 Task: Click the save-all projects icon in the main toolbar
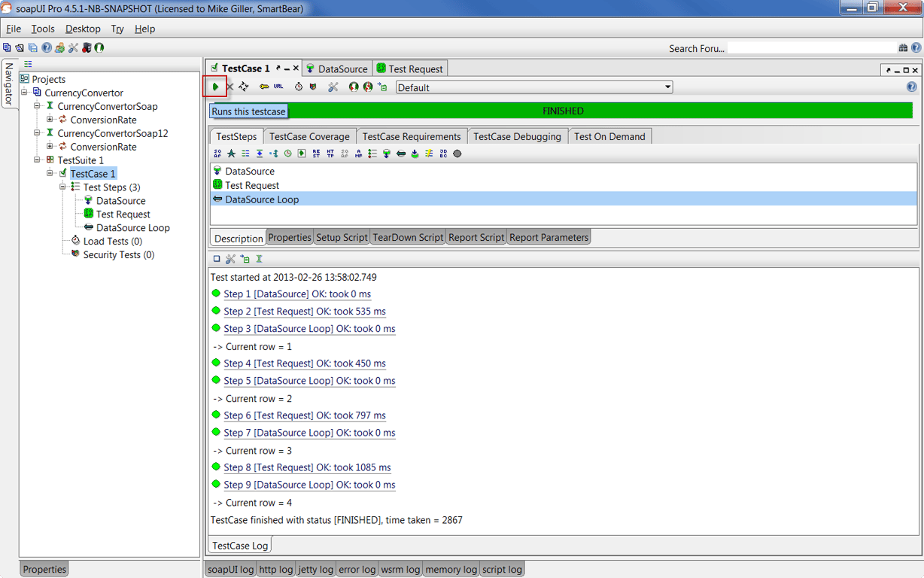click(x=33, y=47)
